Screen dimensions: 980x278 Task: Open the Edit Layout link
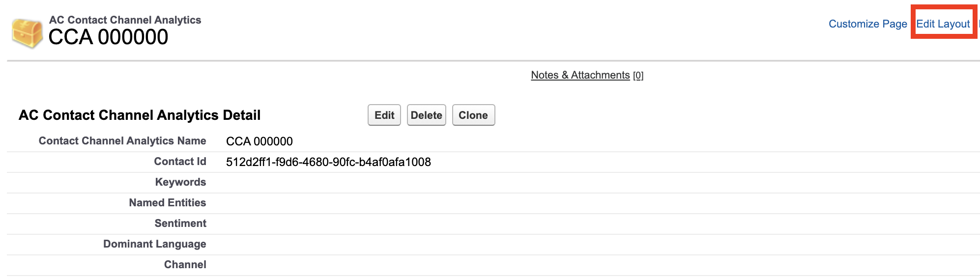[943, 24]
